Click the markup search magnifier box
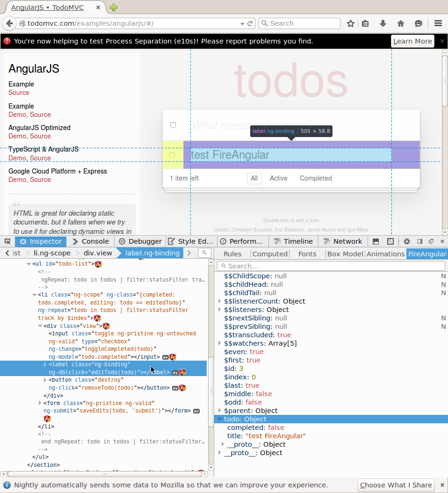 point(204,253)
